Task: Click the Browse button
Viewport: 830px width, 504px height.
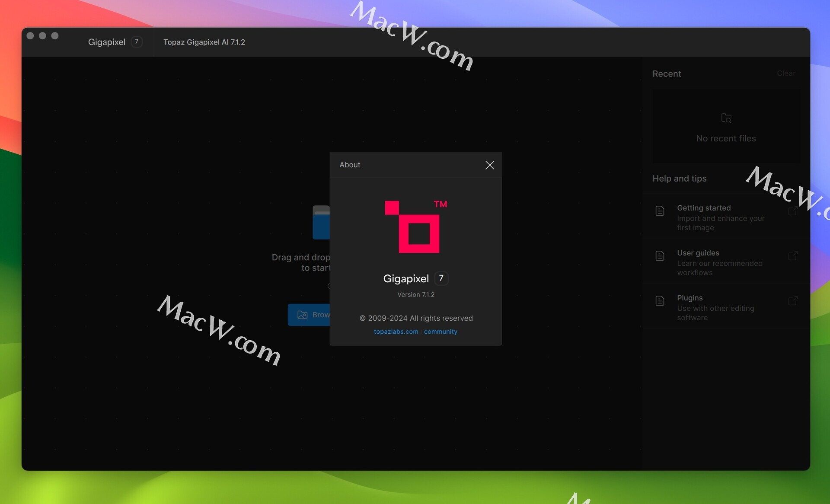Action: pos(309,315)
